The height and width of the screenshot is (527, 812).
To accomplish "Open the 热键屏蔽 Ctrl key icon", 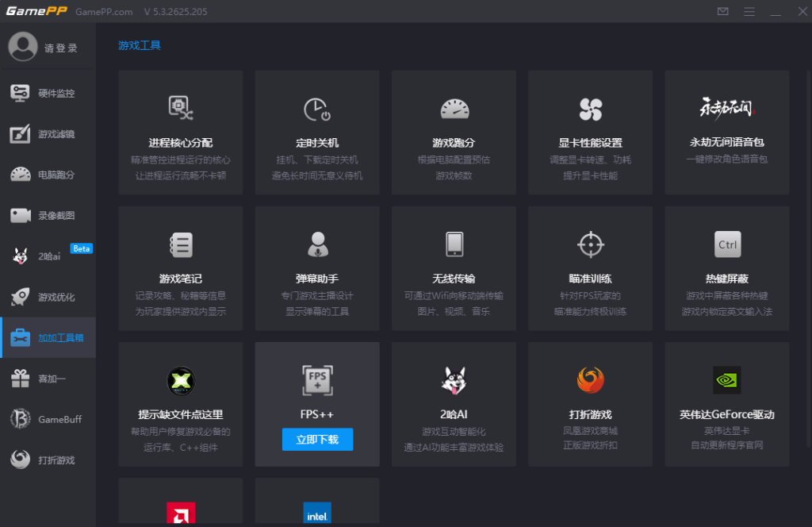I will tap(727, 244).
